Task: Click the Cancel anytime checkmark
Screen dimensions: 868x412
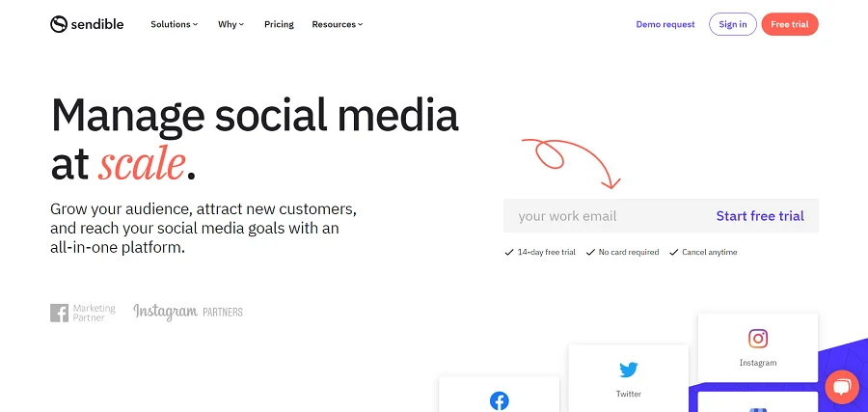Action: pyautogui.click(x=673, y=253)
